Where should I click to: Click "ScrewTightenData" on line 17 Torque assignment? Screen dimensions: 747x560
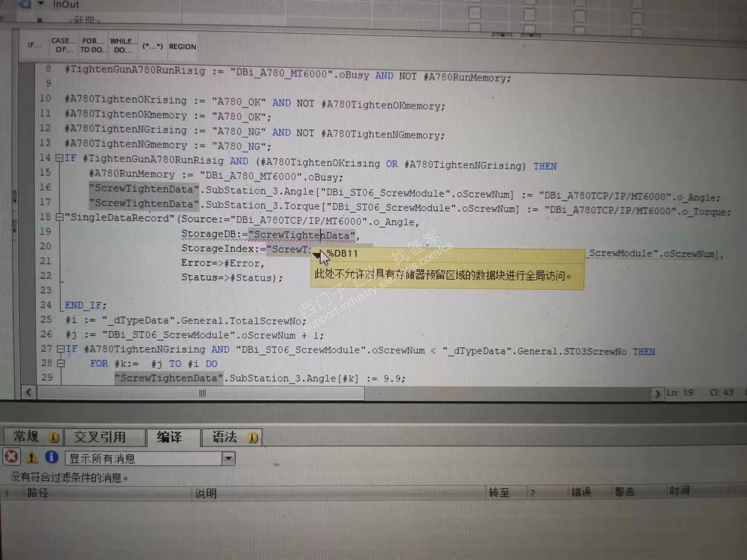144,204
